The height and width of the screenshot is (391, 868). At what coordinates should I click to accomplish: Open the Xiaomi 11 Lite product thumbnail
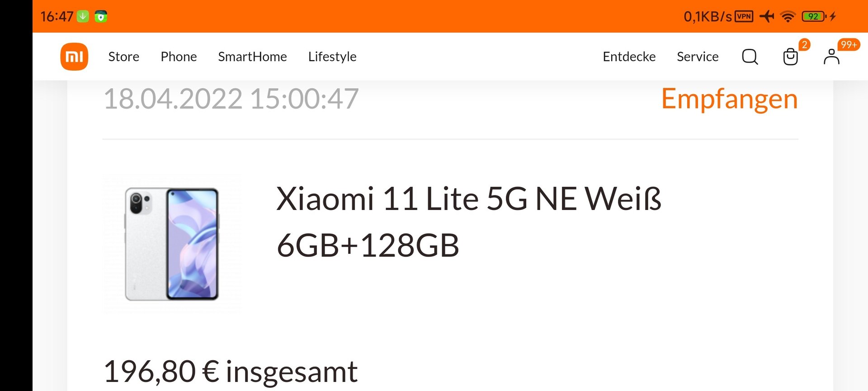tap(172, 244)
